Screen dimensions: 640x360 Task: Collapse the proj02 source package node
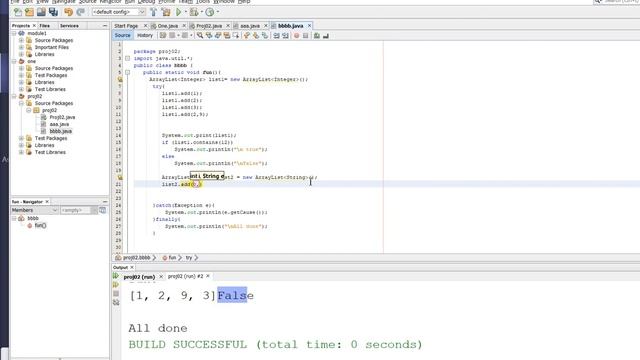pos(29,110)
